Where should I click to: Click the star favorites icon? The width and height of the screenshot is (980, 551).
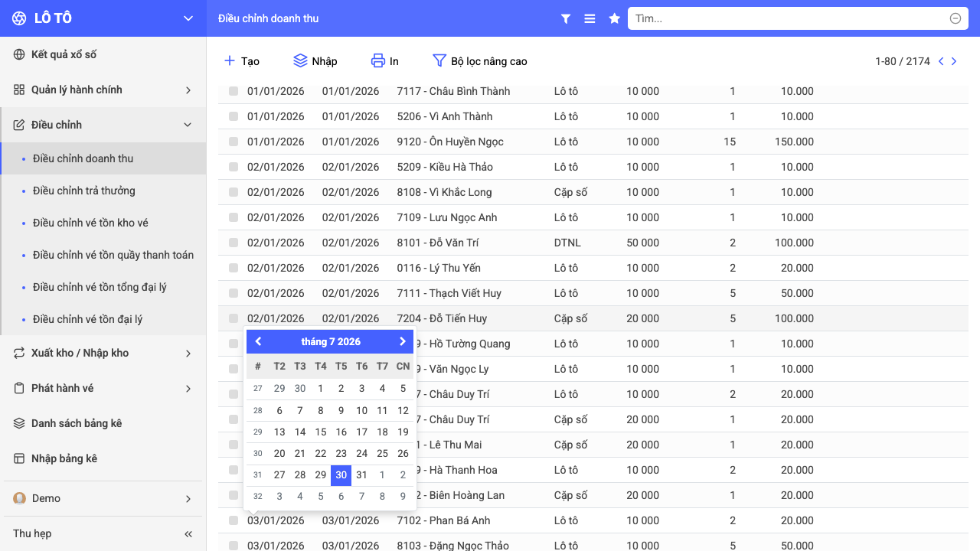click(614, 18)
